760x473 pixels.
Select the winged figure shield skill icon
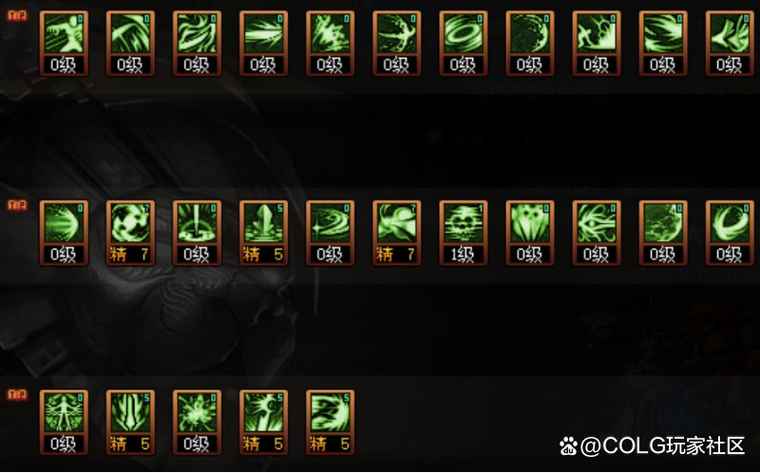tap(64, 422)
